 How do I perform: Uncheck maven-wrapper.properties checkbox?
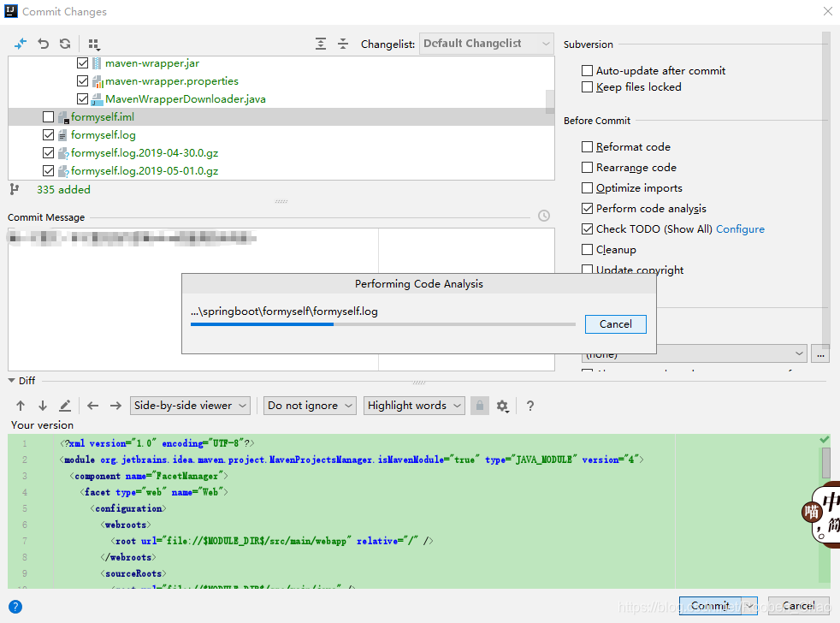point(82,81)
